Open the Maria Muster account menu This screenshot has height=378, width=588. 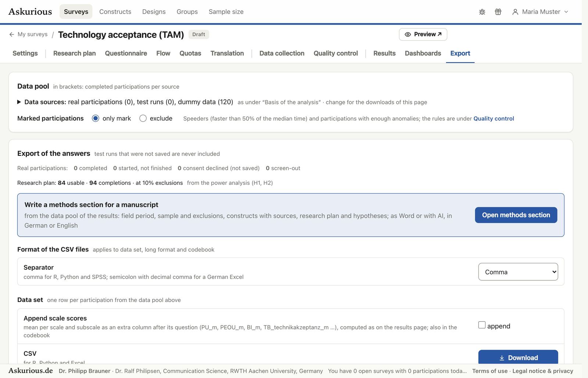pyautogui.click(x=540, y=12)
